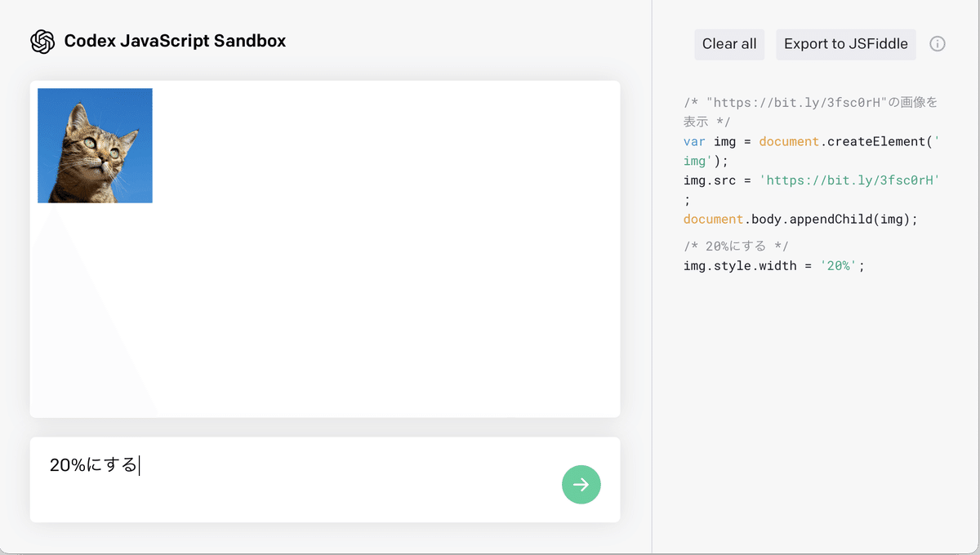980x555 pixels.
Task: Click Export to JSFiddle
Action: 845,44
